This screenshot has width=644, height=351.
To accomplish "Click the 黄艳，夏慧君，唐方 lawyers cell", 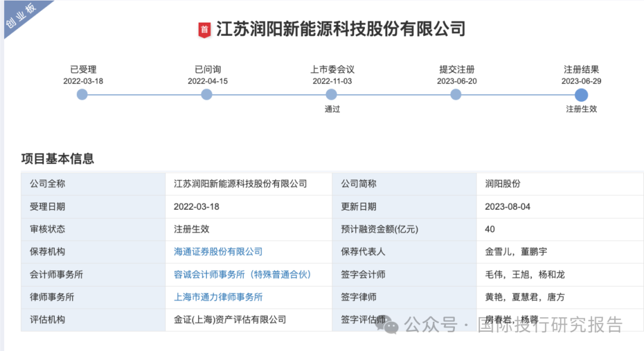I will click(x=560, y=297).
